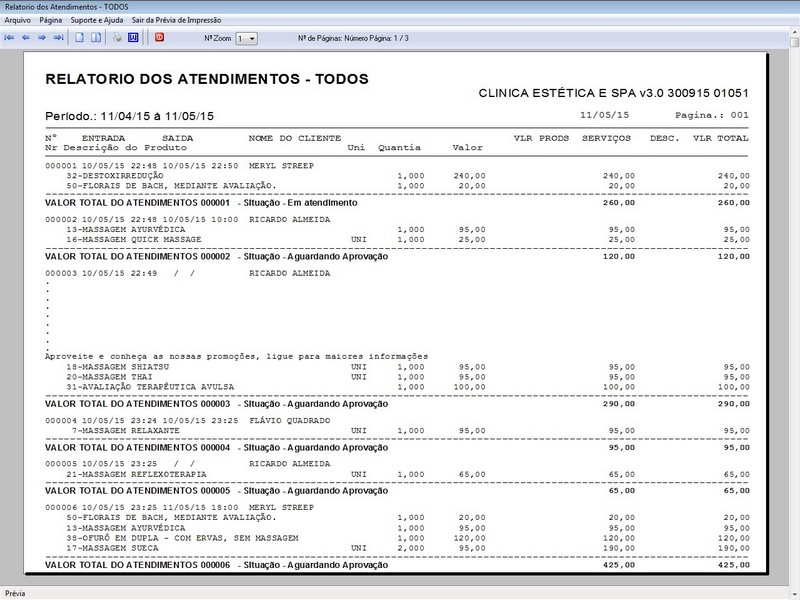Click Sair da Prévia de Impressão
The height and width of the screenshot is (600, 800).
click(177, 20)
